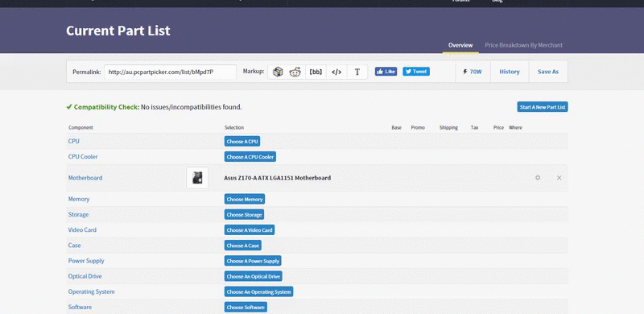Open the Video Card component link
644x314 pixels.
click(82, 229)
